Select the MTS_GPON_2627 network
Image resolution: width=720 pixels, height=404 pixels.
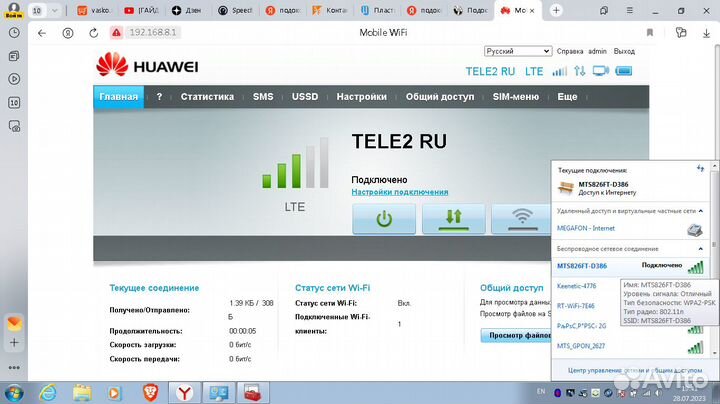(x=580, y=346)
